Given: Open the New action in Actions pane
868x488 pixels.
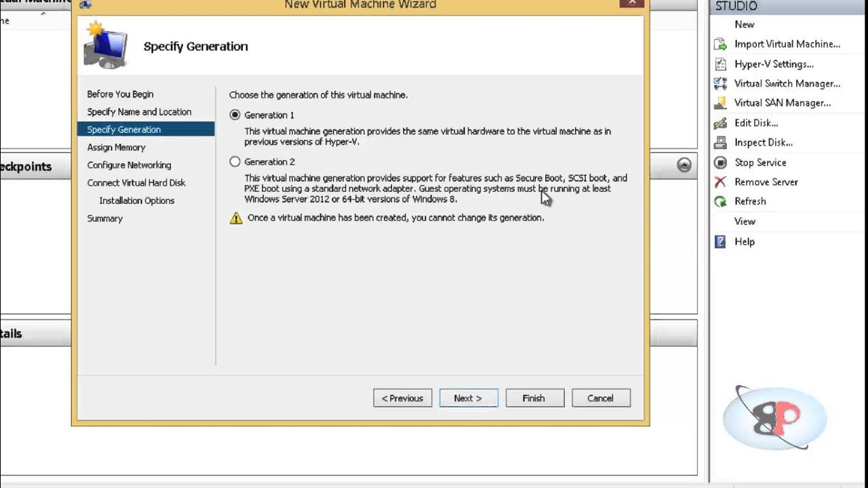Looking at the screenshot, I should point(745,24).
